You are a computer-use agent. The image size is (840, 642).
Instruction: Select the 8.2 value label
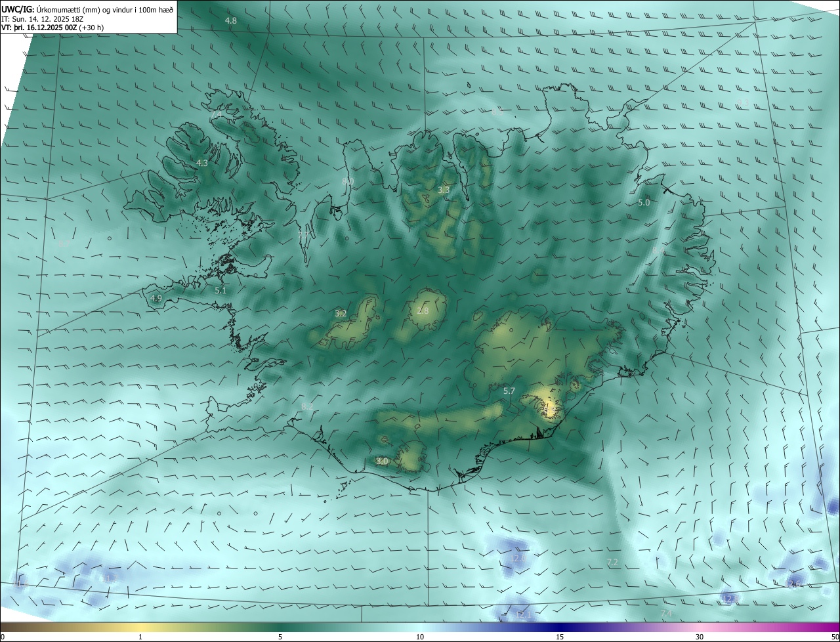(307, 407)
